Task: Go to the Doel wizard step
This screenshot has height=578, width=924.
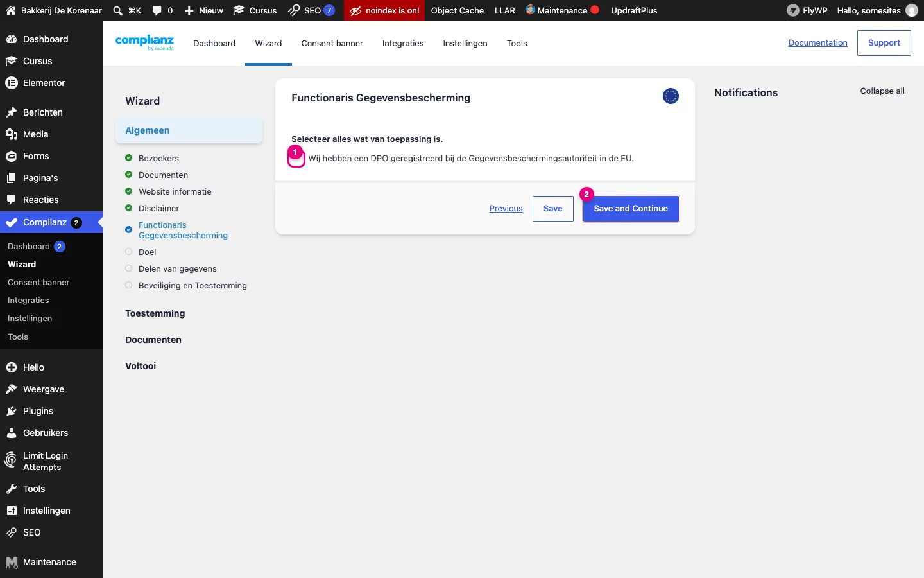Action: (147, 252)
